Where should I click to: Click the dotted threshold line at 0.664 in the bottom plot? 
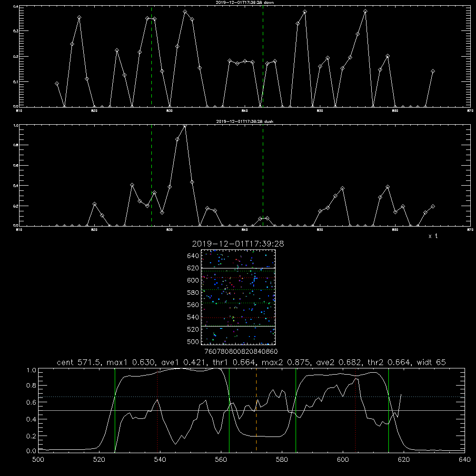click(x=252, y=397)
